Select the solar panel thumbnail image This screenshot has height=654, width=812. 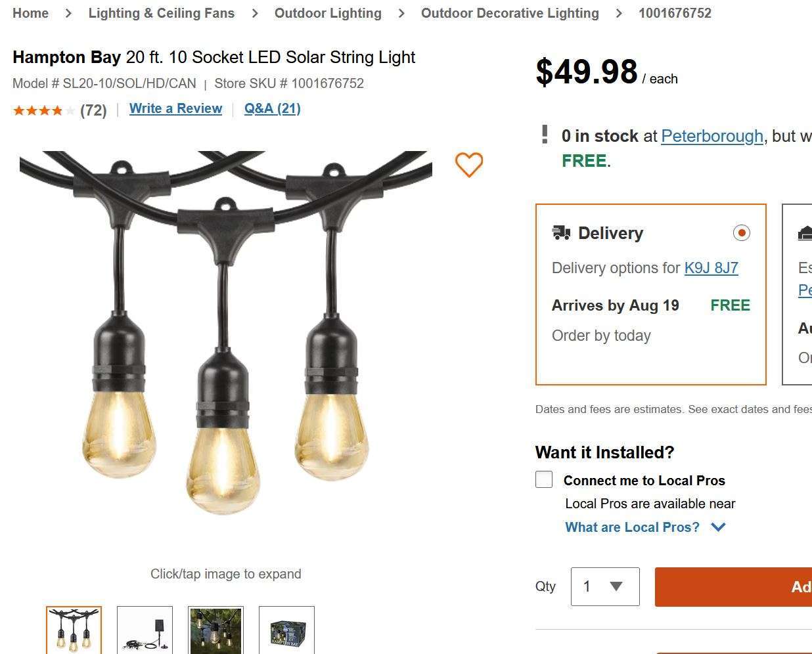click(145, 630)
